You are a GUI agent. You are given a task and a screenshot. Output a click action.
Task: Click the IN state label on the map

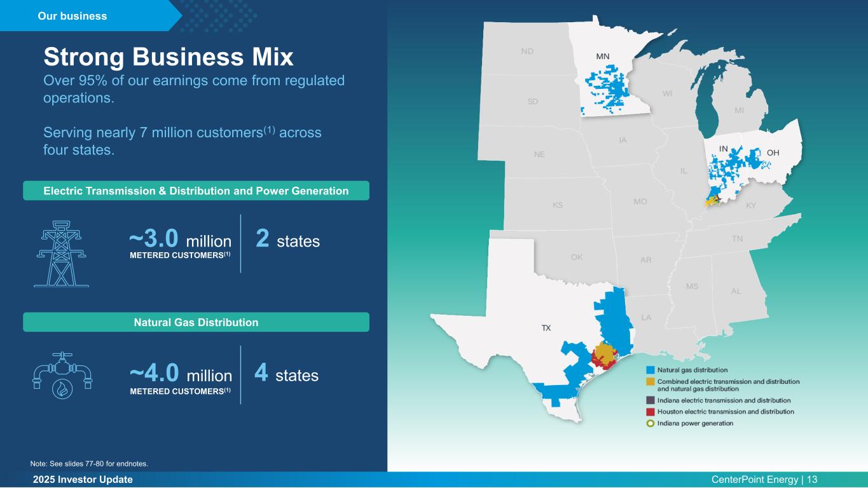coord(723,149)
